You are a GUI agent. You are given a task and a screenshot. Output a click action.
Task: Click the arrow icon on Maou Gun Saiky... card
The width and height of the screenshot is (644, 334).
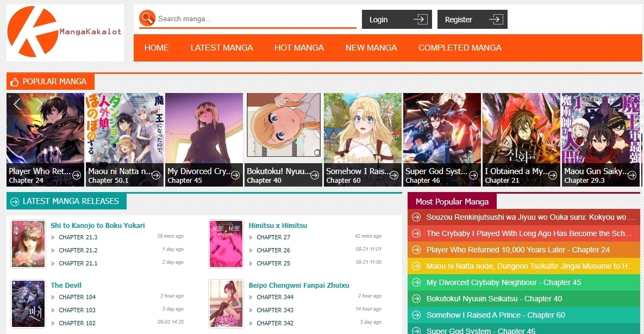click(x=632, y=175)
